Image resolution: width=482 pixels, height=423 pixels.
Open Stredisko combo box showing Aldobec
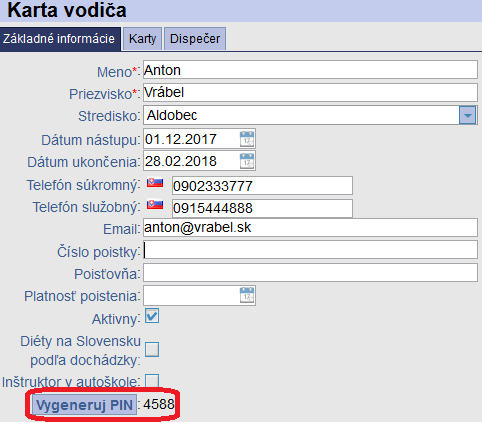(x=310, y=115)
